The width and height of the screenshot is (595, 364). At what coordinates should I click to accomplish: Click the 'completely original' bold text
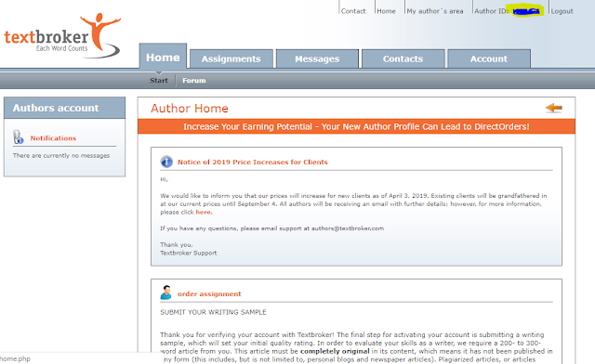[x=335, y=351]
